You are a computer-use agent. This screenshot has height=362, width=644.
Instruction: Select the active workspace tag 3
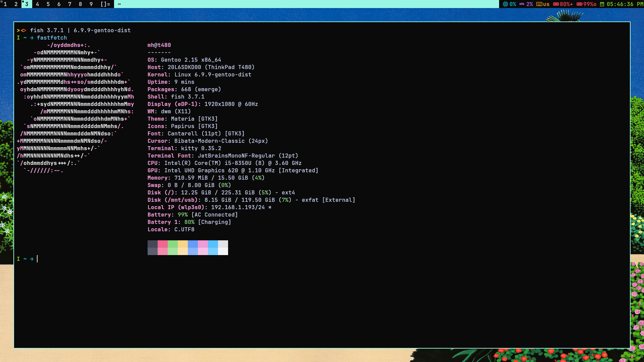click(27, 4)
